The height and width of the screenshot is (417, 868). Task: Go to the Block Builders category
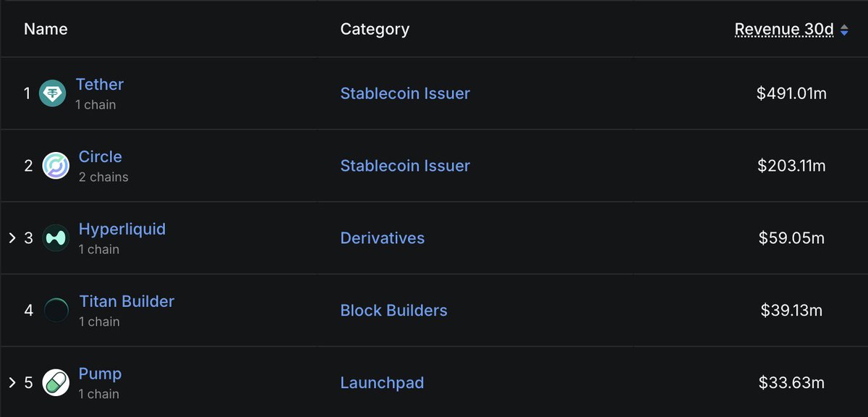coord(393,311)
